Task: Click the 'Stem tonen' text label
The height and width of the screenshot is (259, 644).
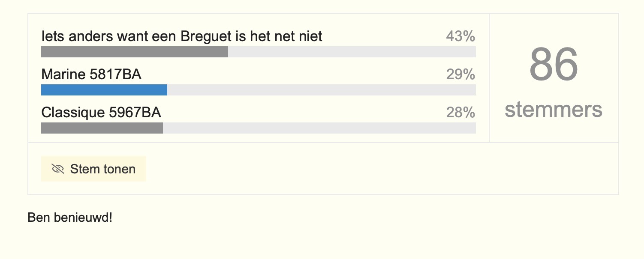Action: [x=103, y=169]
